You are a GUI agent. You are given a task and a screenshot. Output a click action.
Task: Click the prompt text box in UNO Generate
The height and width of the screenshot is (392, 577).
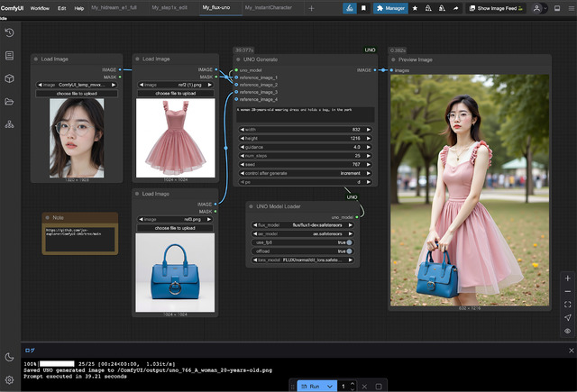305,114
